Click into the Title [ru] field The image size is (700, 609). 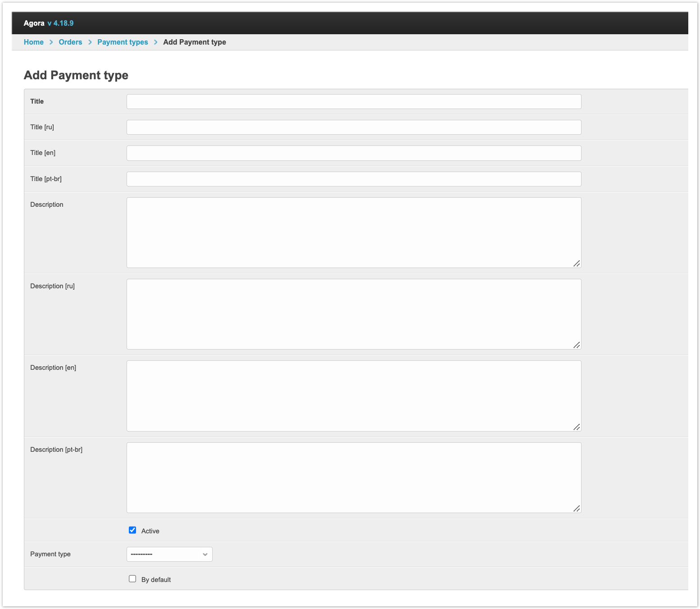354,127
